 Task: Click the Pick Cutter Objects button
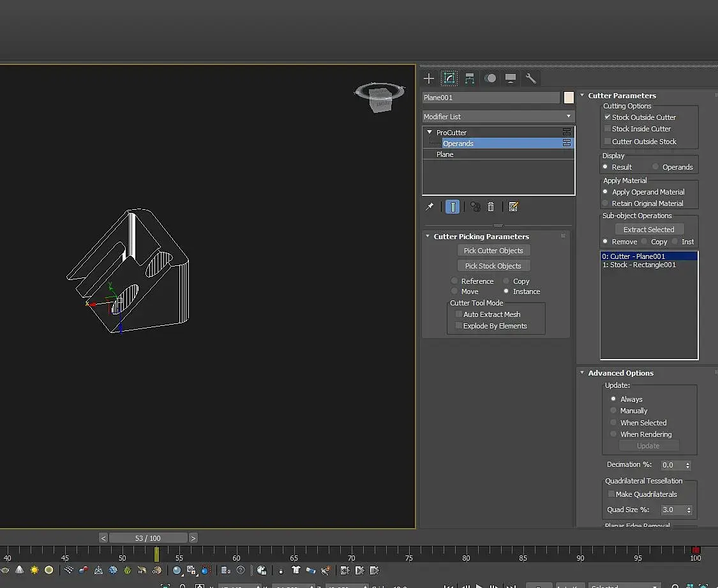[493, 251]
